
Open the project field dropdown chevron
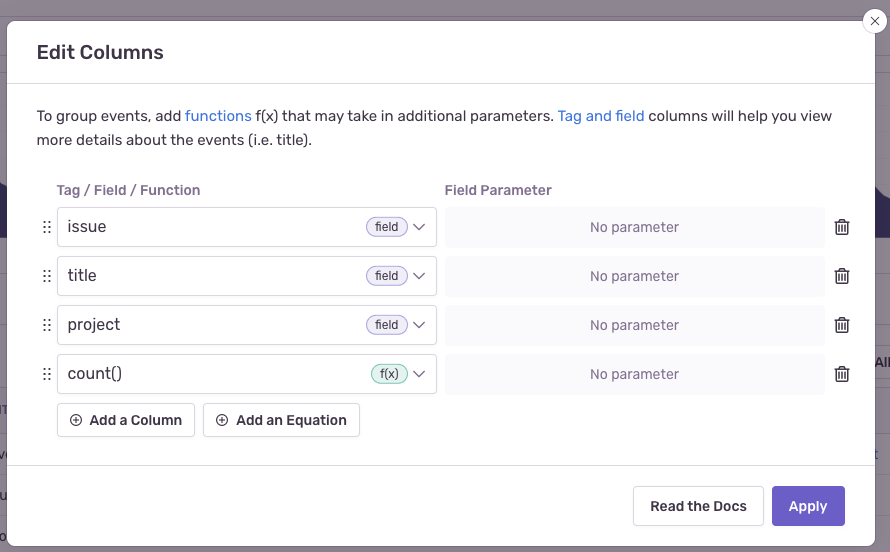click(420, 325)
